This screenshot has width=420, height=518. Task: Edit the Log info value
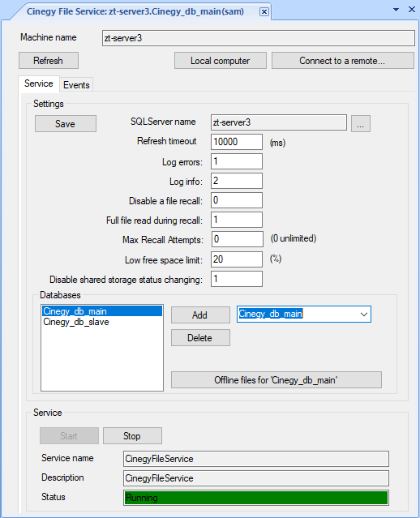coord(237,181)
